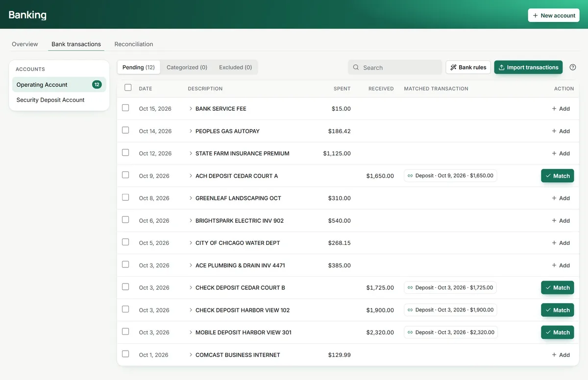
Task: Click the link icon in Cedar Court A match
Action: [410, 176]
